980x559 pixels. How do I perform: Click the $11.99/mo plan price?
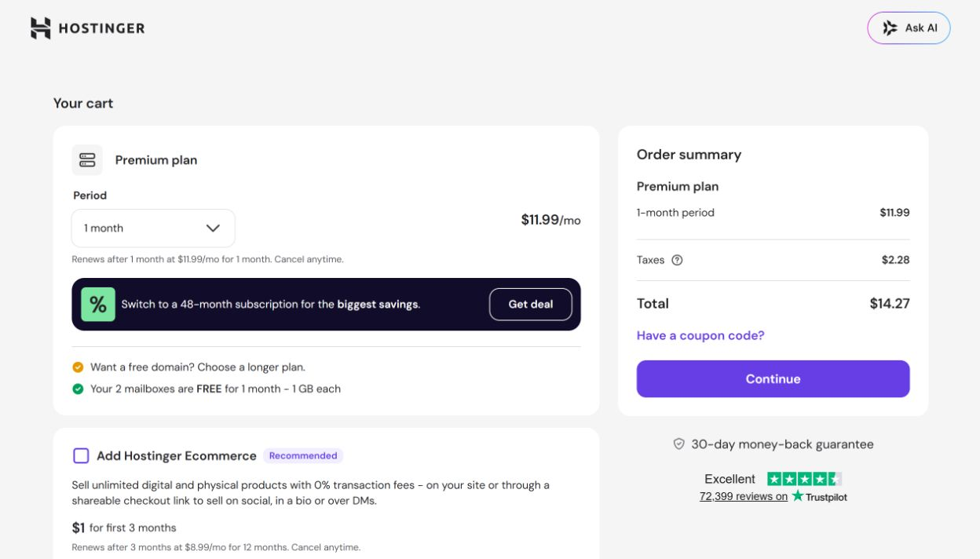(550, 221)
